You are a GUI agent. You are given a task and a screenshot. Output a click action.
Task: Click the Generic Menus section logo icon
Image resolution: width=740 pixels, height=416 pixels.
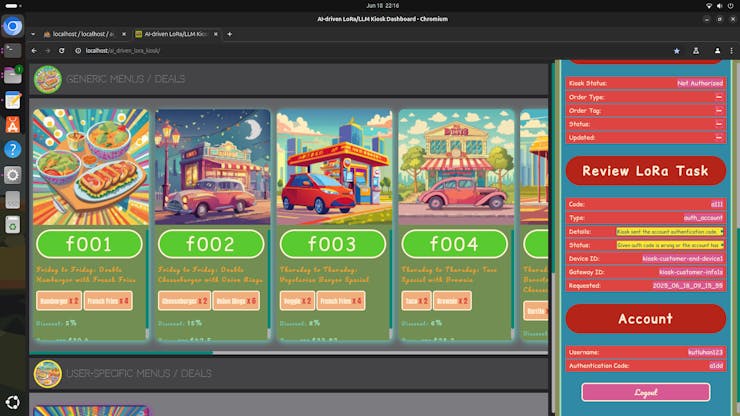click(x=47, y=79)
